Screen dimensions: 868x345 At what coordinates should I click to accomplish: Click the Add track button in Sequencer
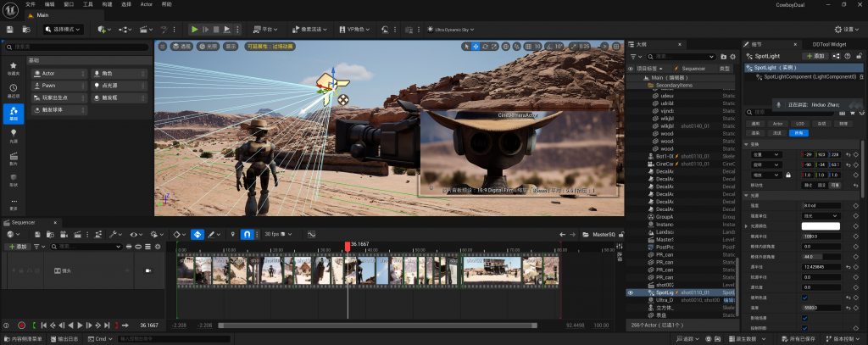(17, 246)
